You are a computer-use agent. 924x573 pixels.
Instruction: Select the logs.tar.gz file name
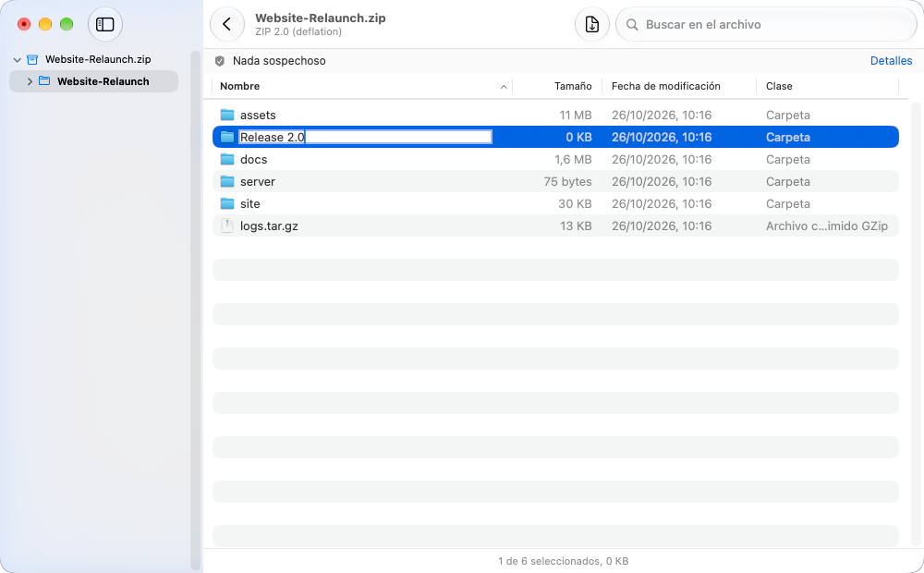[x=269, y=226]
